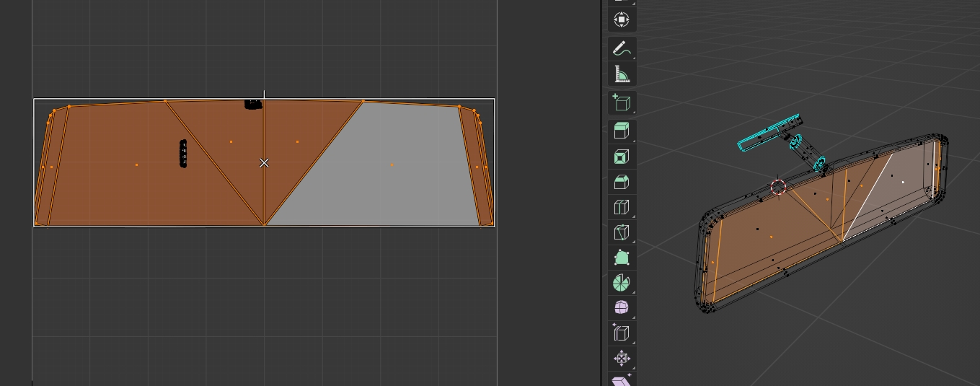Select the Shrink/Fatten tool

point(622,359)
